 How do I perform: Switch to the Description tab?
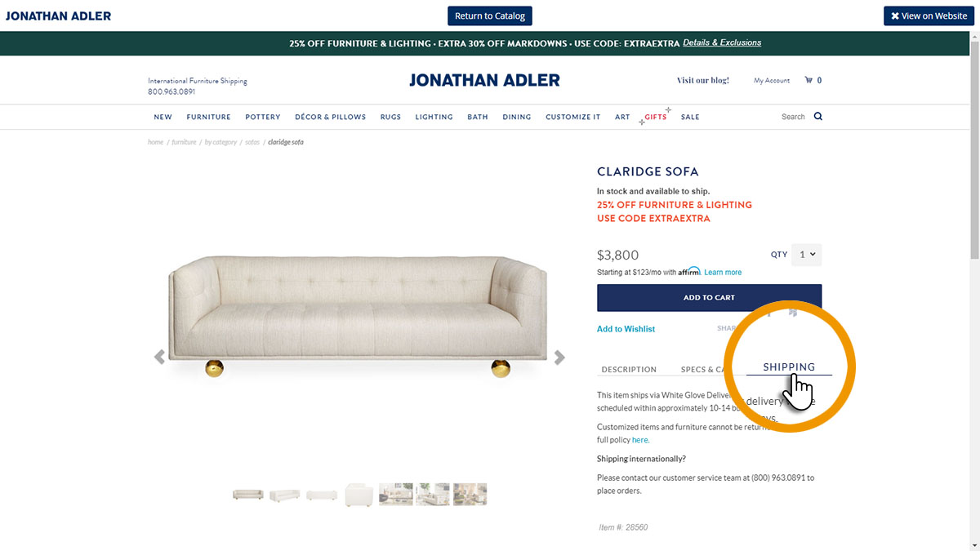tap(629, 370)
